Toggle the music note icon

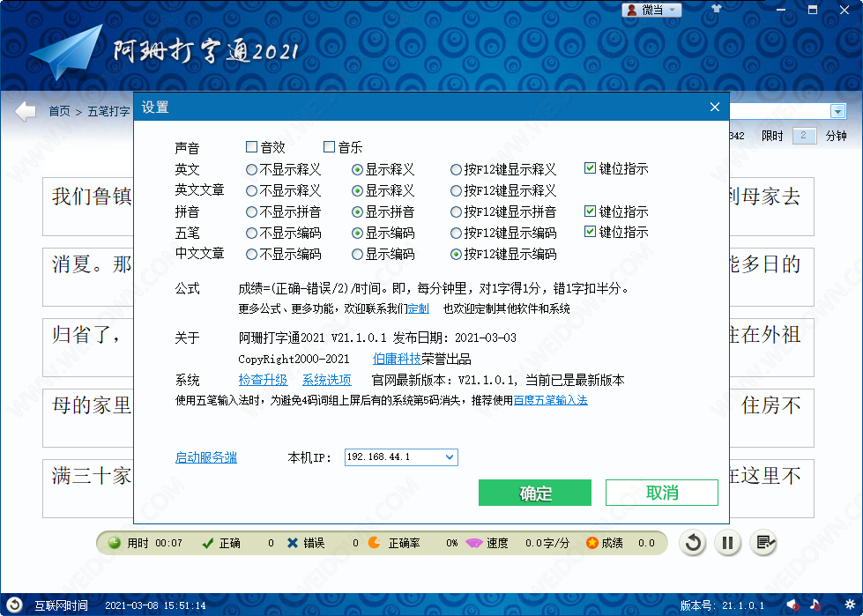coord(815,605)
